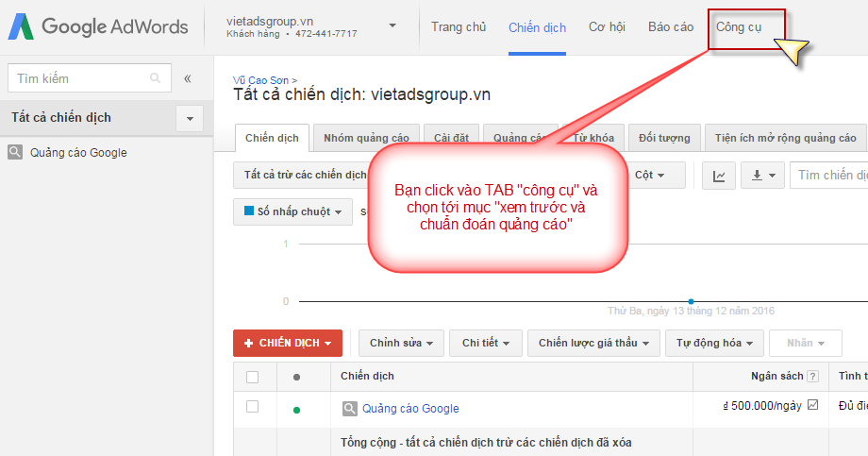This screenshot has height=456, width=868.
Task: Click the data point on the chart
Action: pyautogui.click(x=691, y=301)
